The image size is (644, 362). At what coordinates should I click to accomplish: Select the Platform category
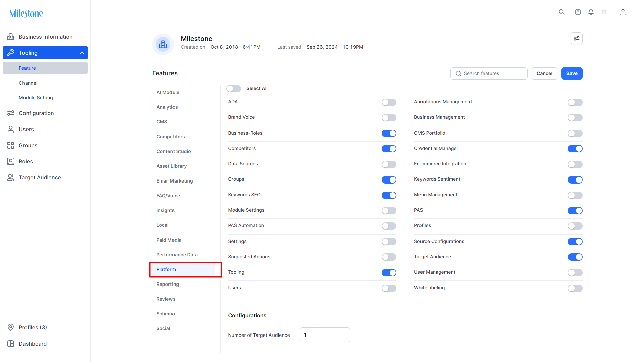click(184, 269)
